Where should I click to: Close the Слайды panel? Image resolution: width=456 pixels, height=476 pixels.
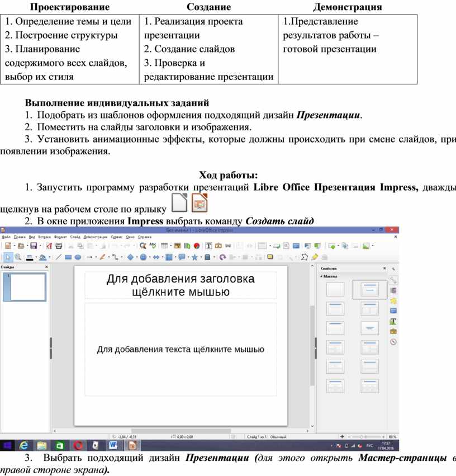tap(47, 267)
